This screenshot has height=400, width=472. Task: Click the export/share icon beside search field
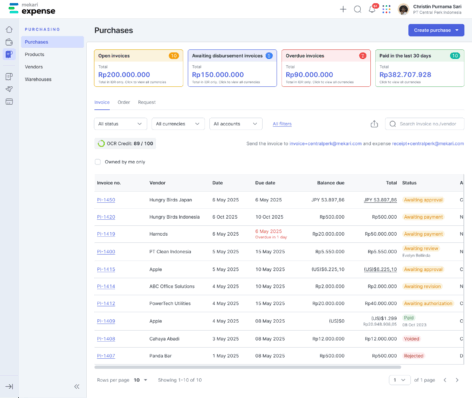click(x=374, y=124)
